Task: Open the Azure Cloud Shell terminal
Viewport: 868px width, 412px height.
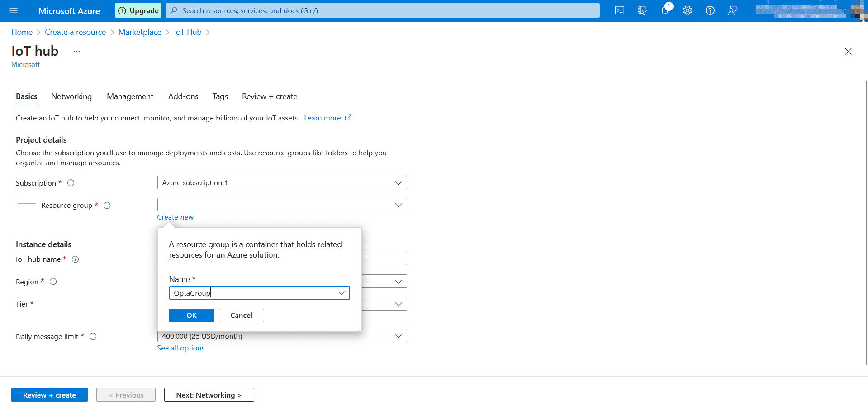Action: 619,10
